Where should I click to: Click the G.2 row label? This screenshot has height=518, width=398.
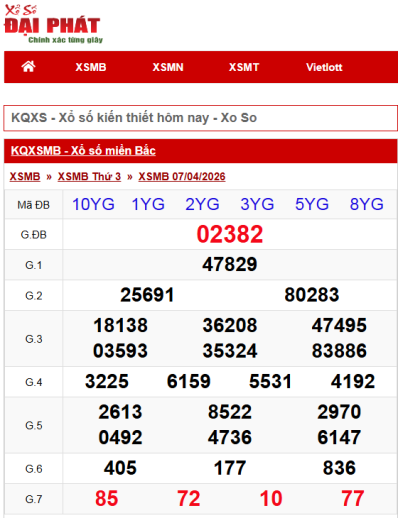[34, 296]
